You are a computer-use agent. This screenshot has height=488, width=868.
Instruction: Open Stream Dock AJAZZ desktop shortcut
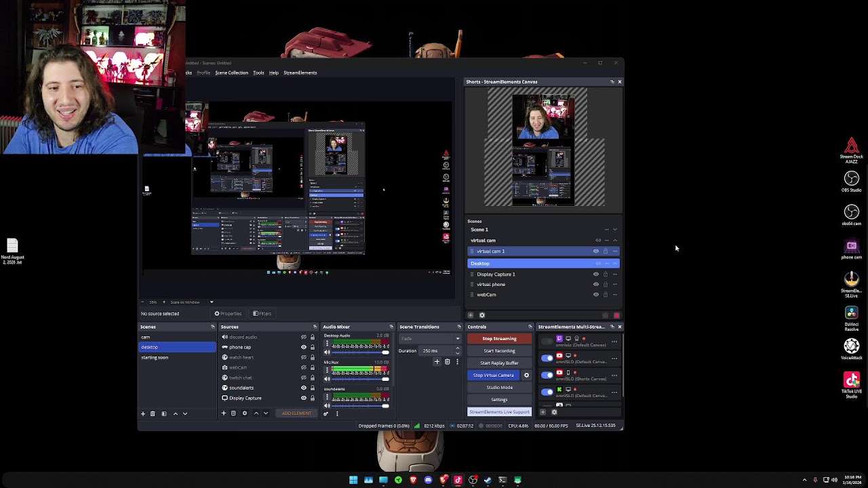tap(852, 150)
